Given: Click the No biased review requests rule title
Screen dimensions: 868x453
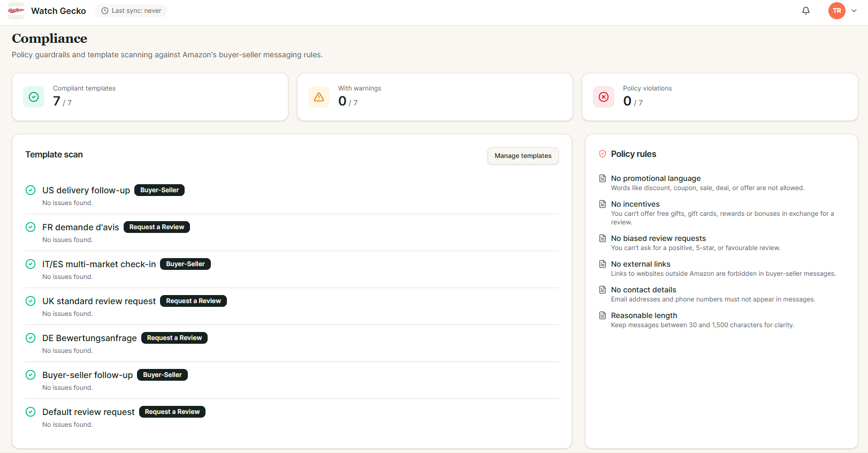Looking at the screenshot, I should 658,238.
